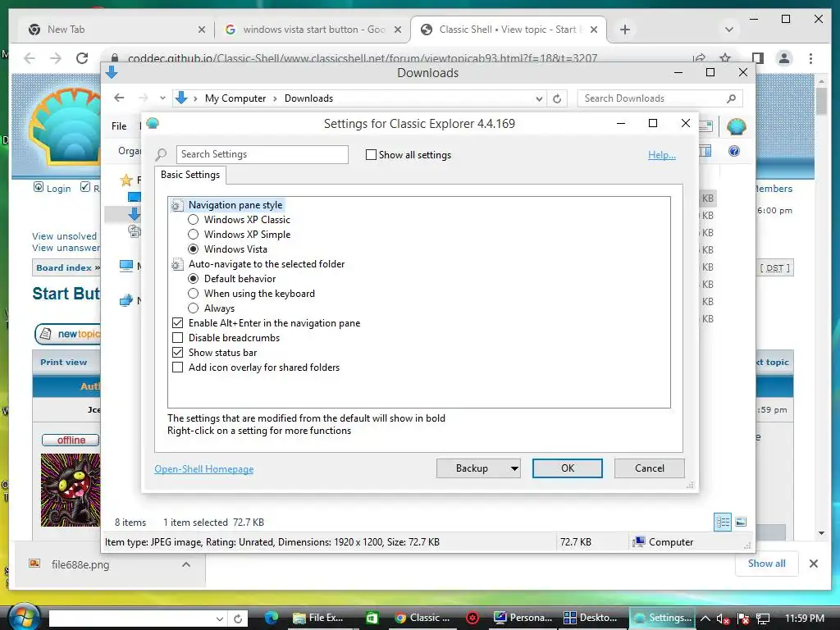Click Show all in Chrome downloads bar
840x630 pixels.
point(767,564)
